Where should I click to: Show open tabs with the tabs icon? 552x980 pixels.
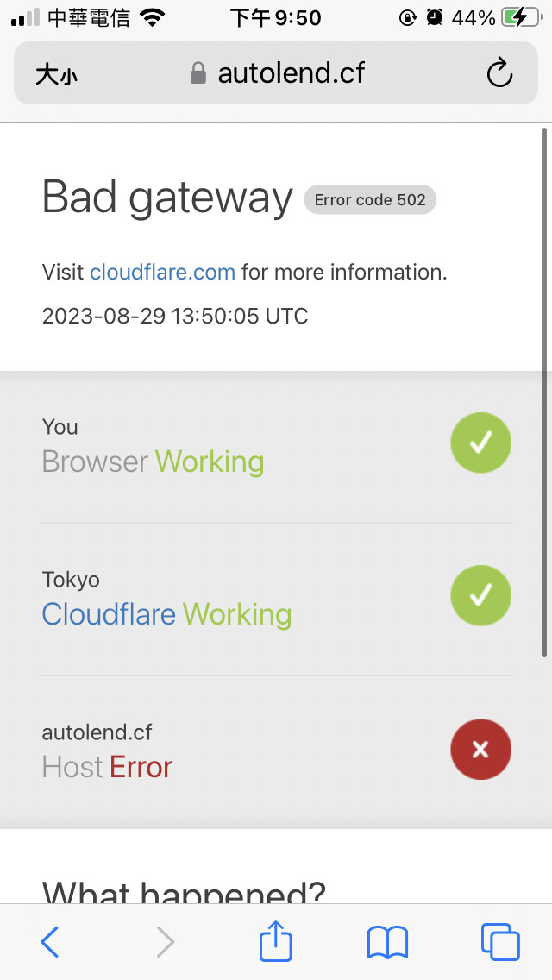[500, 942]
